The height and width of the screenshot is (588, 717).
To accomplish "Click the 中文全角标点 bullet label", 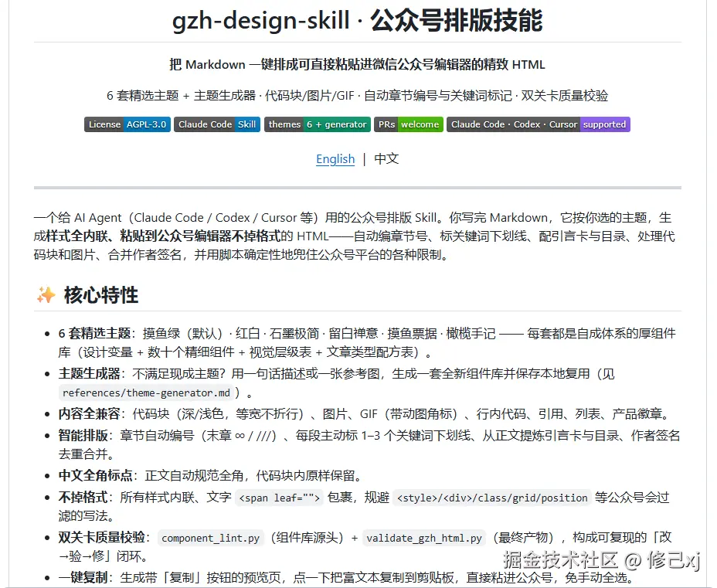I will (x=96, y=475).
